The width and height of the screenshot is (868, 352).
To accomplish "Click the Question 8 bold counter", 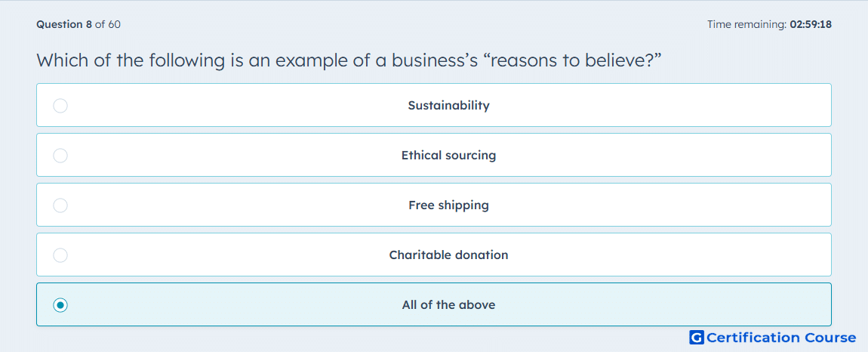I will point(64,24).
